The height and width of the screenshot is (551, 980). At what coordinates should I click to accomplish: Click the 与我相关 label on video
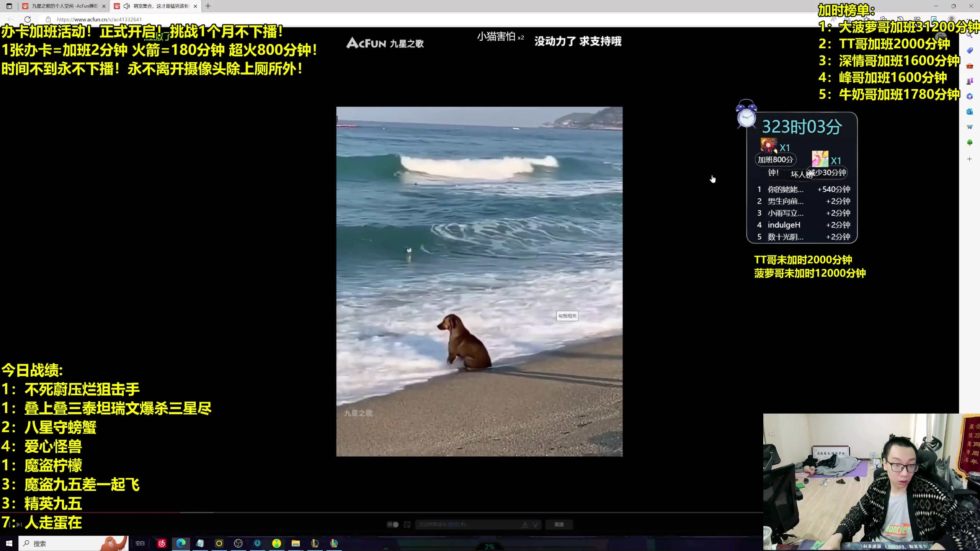point(567,316)
